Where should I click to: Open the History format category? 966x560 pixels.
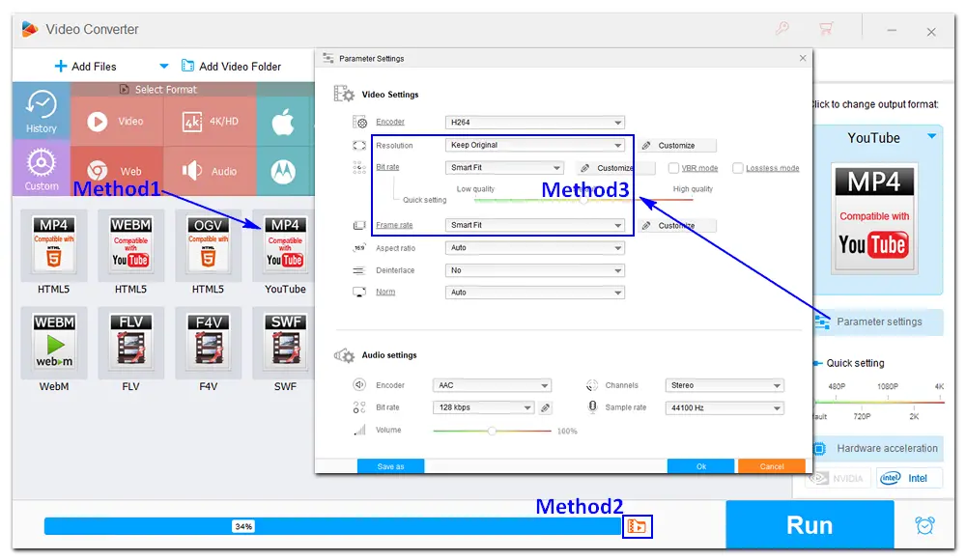[x=41, y=111]
